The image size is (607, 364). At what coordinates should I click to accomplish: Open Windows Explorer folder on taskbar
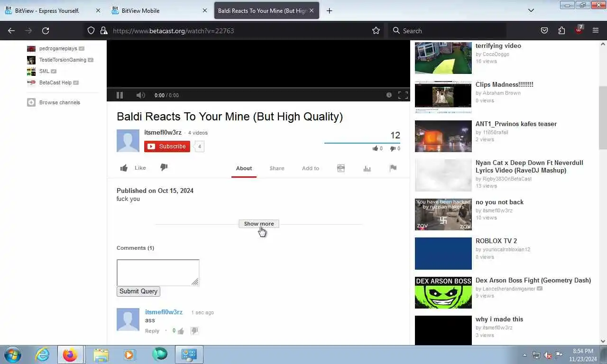(x=101, y=355)
